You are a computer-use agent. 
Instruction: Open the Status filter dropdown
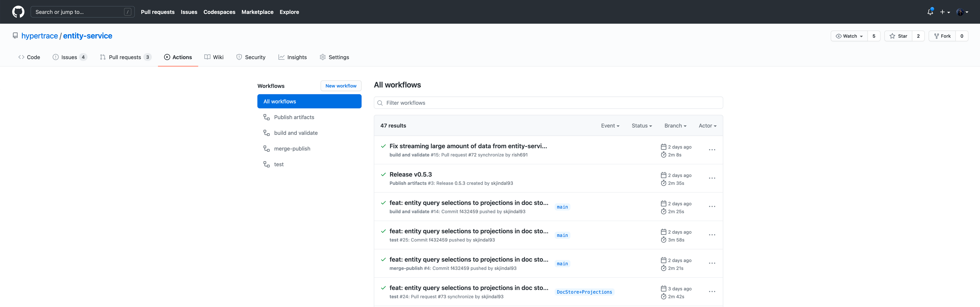642,126
